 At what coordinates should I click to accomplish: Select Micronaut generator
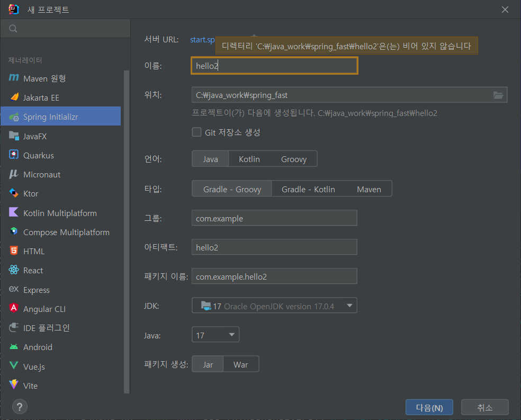[61, 174]
